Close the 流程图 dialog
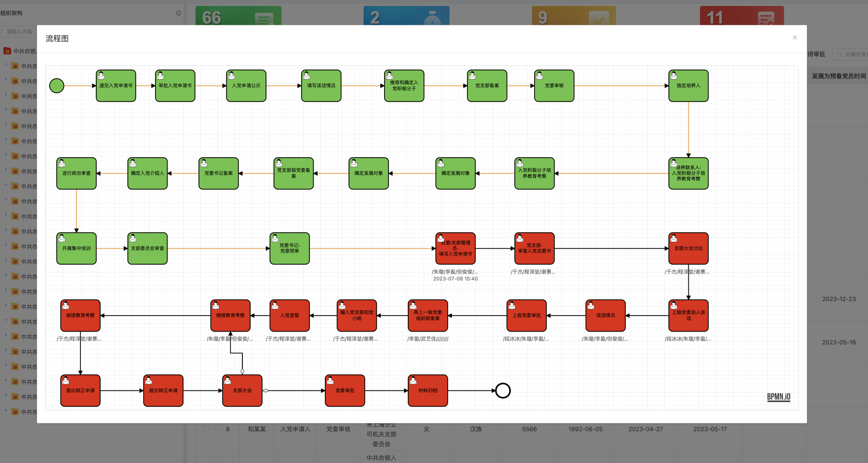Viewport: 868px width, 463px height. 795,37
